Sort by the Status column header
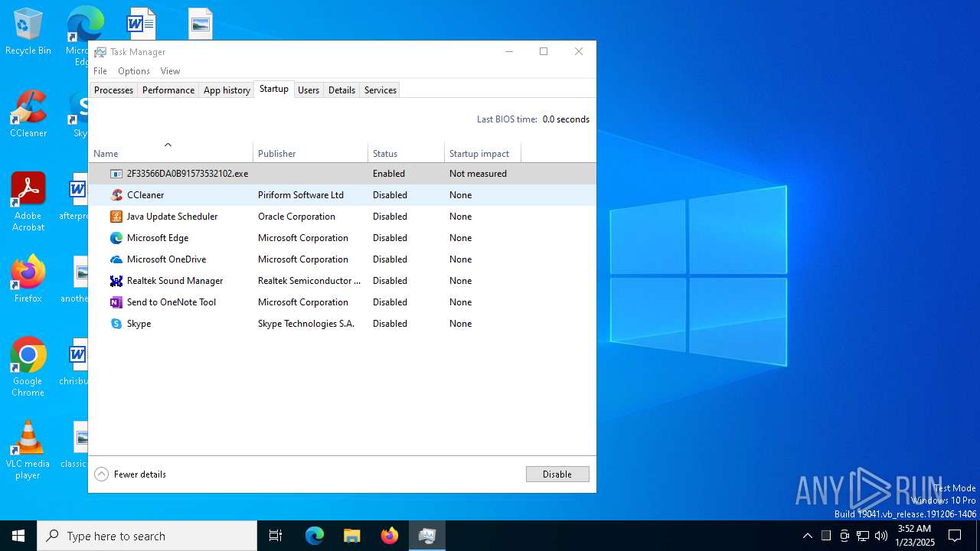The image size is (980, 551). pos(407,153)
